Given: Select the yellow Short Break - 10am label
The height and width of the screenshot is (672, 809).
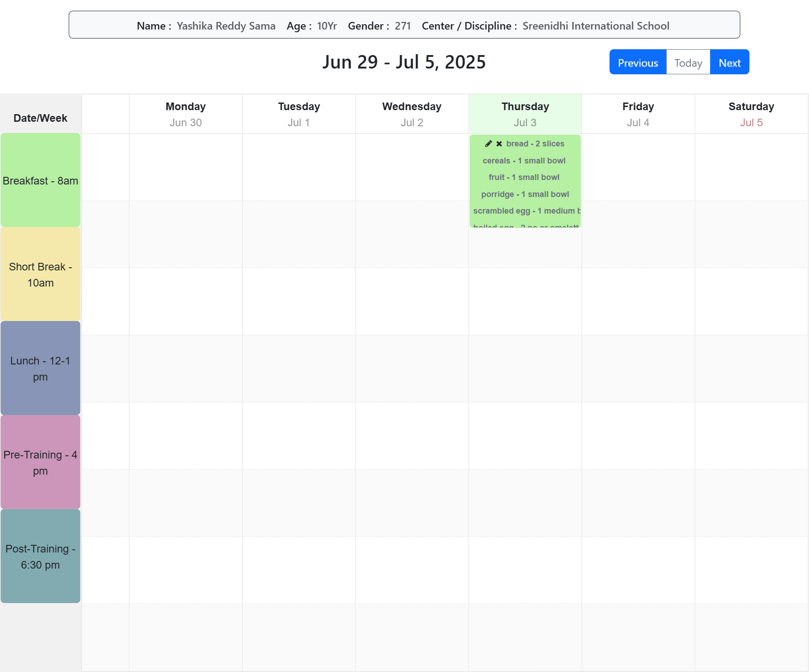Looking at the screenshot, I should [40, 274].
